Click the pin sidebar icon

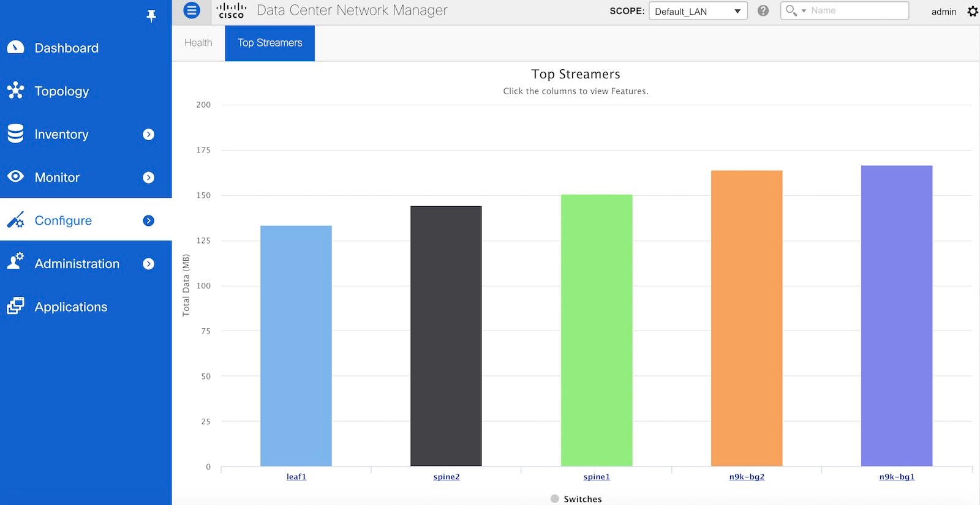coord(151,16)
